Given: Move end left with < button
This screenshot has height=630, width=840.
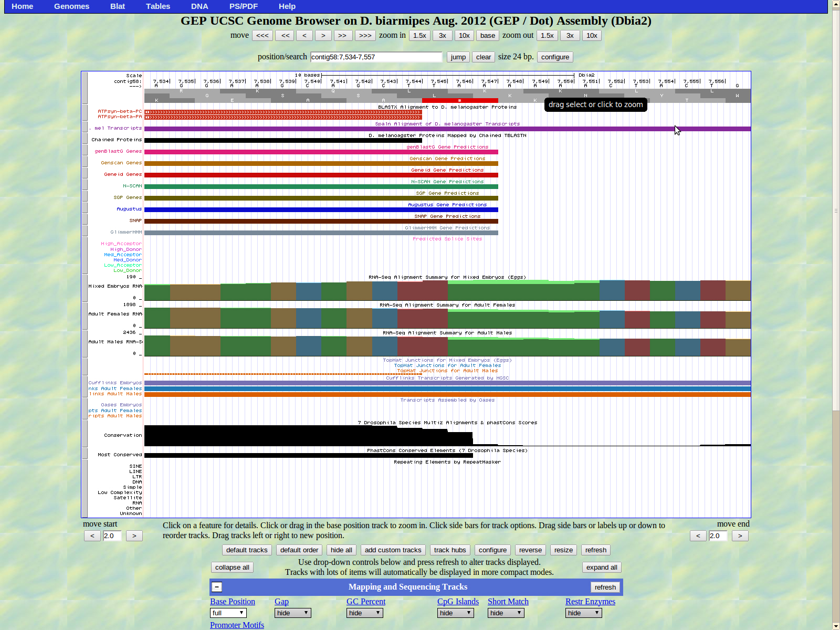Looking at the screenshot, I should click(x=698, y=536).
